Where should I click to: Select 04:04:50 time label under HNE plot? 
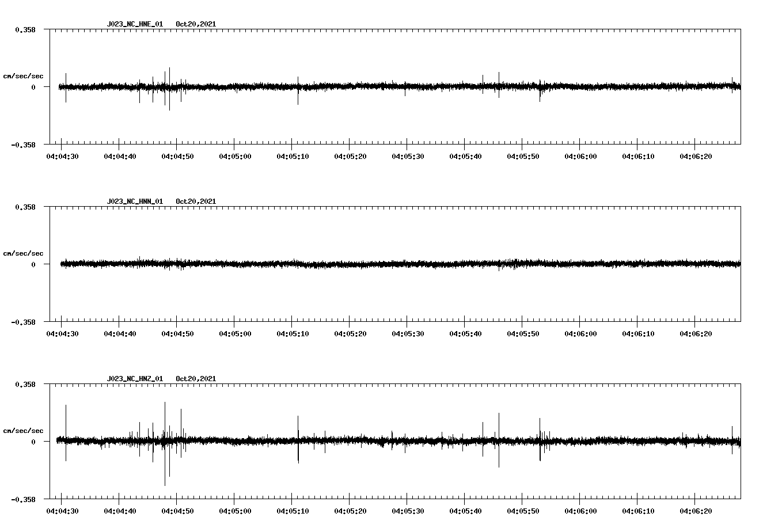(177, 157)
